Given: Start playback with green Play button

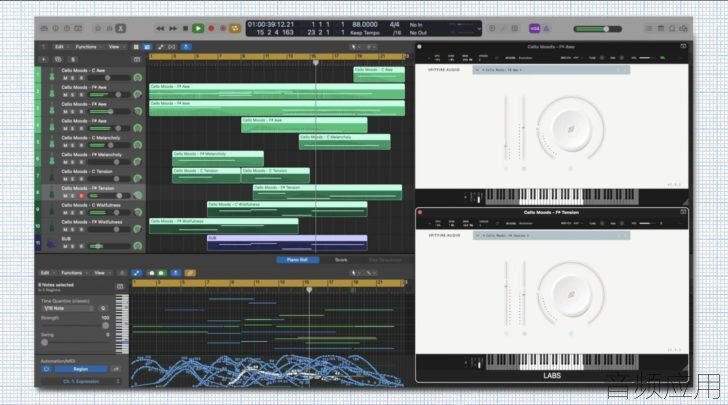Looking at the screenshot, I should tap(198, 28).
